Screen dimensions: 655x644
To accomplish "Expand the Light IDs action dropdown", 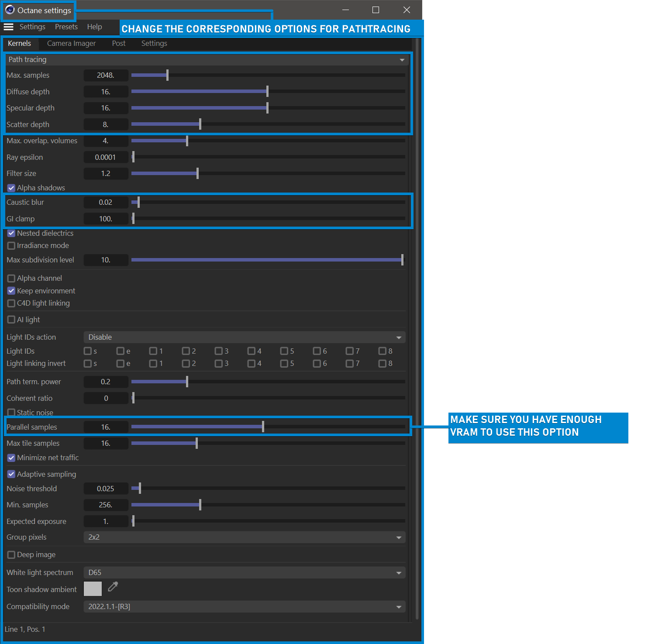I will pyautogui.click(x=244, y=337).
